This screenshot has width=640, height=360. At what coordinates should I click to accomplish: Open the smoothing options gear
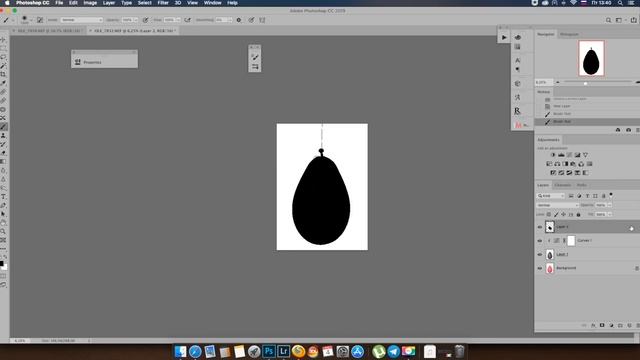(x=239, y=20)
